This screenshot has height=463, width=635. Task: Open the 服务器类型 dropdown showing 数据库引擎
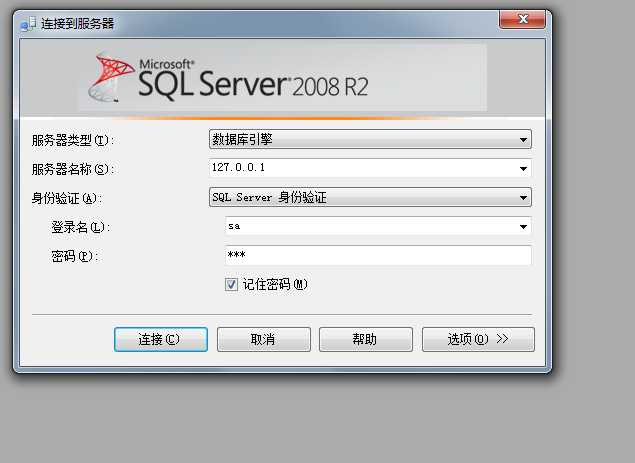(x=370, y=139)
